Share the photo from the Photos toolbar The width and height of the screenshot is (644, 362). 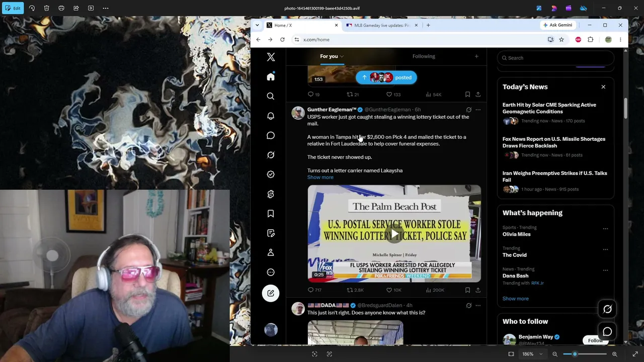pyautogui.click(x=76, y=8)
